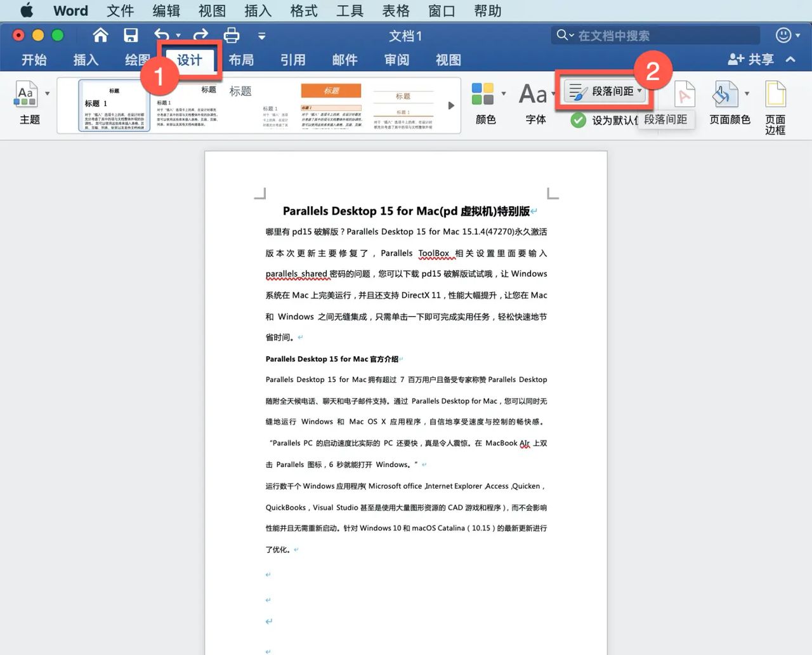Open the 文件 menu
812x655 pixels.
pyautogui.click(x=120, y=11)
